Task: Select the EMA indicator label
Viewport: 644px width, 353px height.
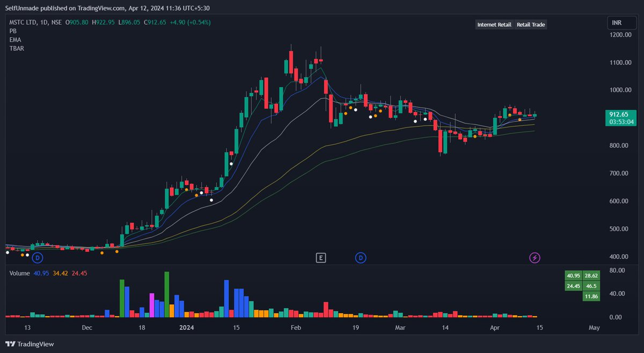Action: (x=14, y=40)
